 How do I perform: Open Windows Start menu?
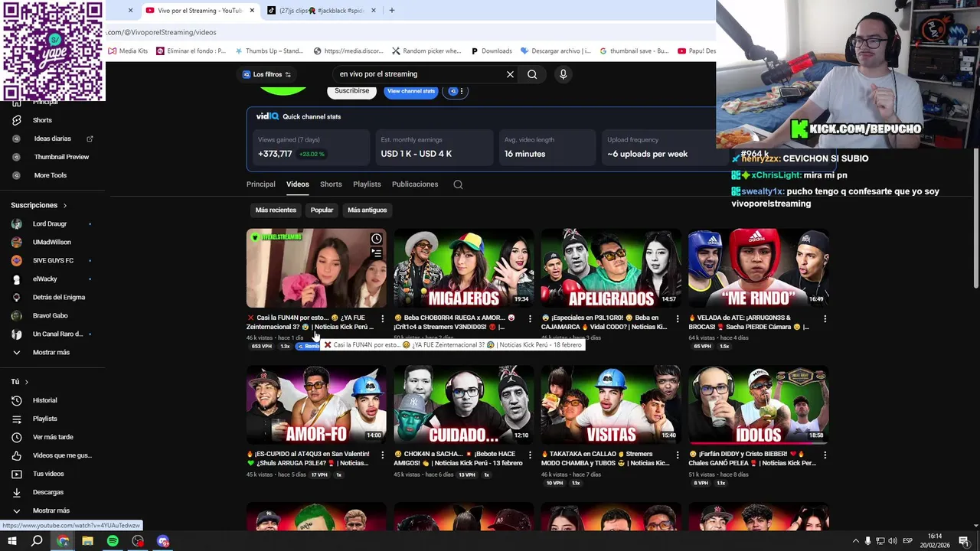[x=13, y=541]
